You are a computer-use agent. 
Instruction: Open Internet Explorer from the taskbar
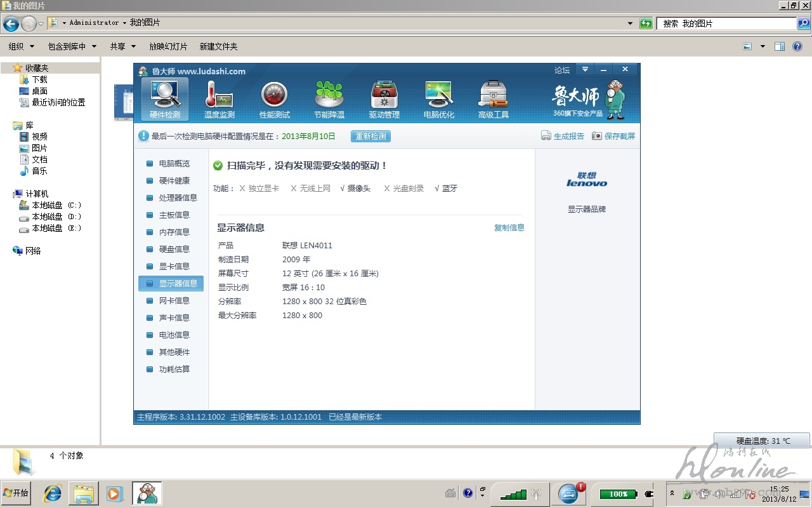[52, 493]
